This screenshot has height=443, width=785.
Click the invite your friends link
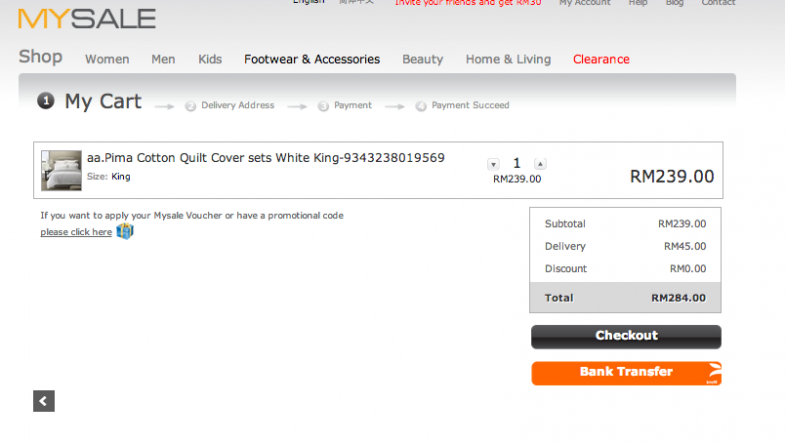pos(468,3)
